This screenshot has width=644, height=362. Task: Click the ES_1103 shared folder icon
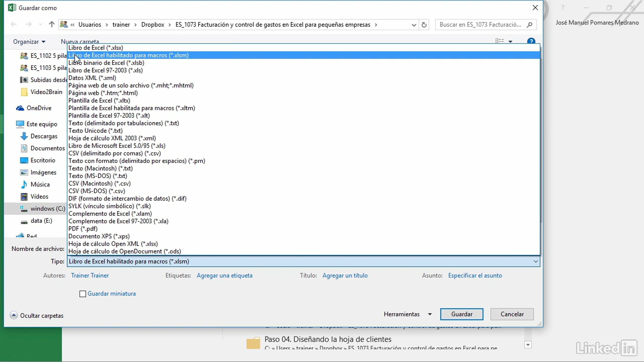[x=24, y=68]
